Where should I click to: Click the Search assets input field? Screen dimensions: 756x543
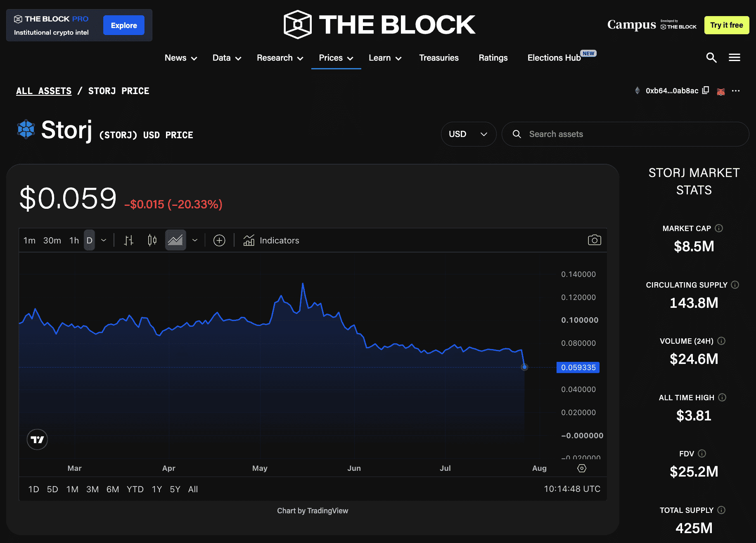tap(625, 134)
